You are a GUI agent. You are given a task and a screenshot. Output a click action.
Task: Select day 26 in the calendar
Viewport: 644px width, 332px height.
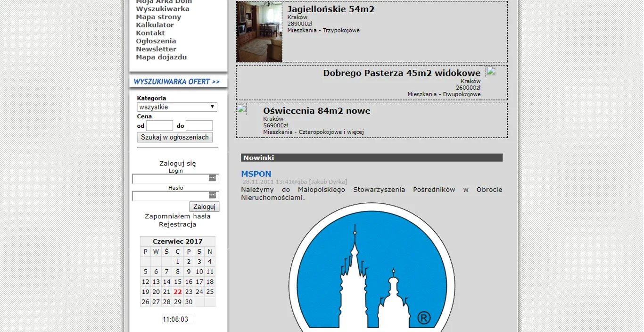(145, 302)
